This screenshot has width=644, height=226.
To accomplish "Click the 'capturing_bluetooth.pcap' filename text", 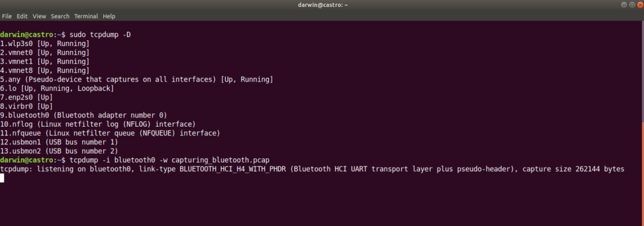I will tap(221, 159).
